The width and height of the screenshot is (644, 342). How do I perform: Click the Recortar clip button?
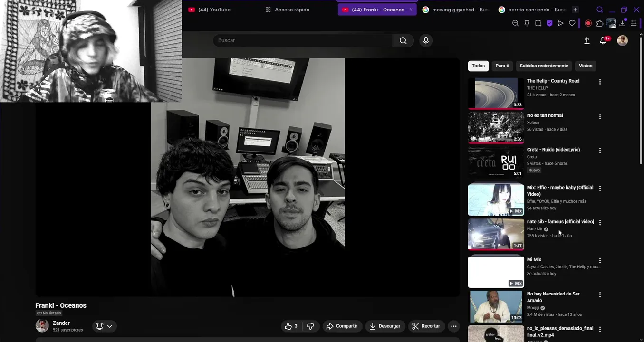tap(426, 326)
